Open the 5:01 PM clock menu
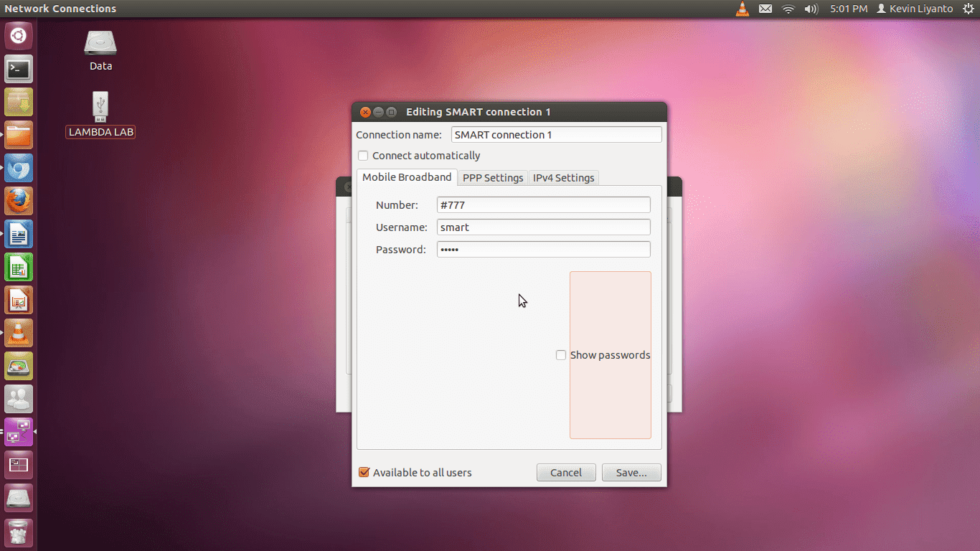 849,9
